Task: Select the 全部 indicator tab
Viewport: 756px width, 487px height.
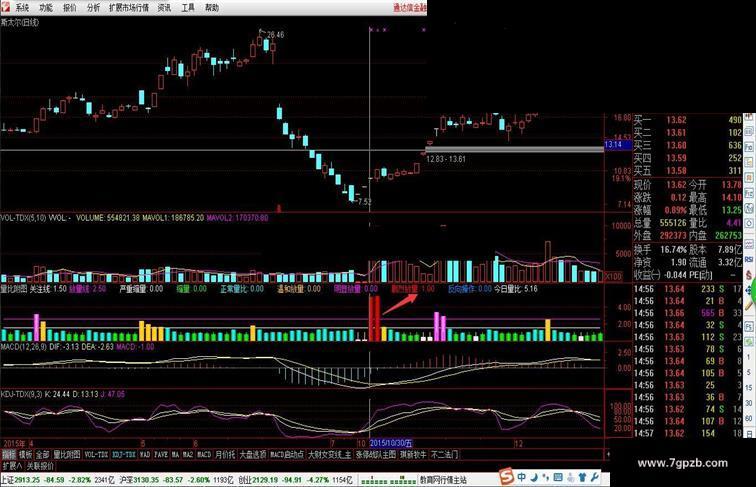Action: [43, 454]
